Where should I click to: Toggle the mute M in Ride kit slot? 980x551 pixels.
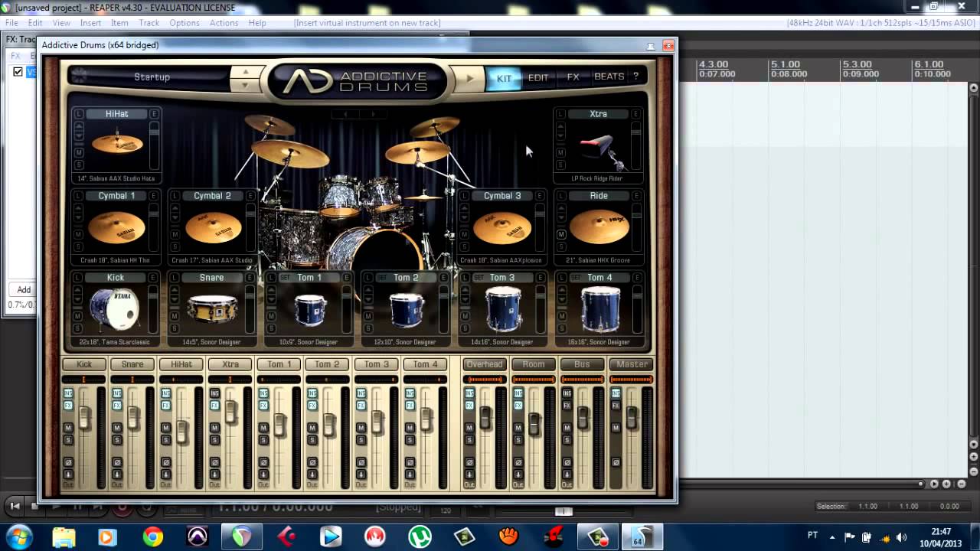click(x=561, y=235)
